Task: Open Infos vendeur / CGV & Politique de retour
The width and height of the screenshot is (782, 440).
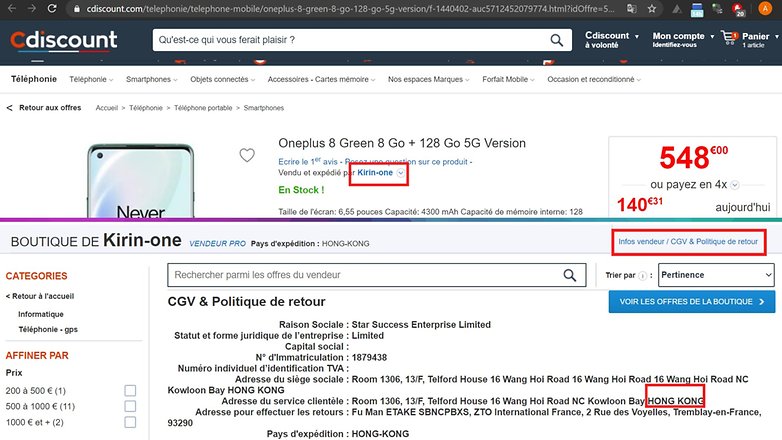Action: [688, 241]
